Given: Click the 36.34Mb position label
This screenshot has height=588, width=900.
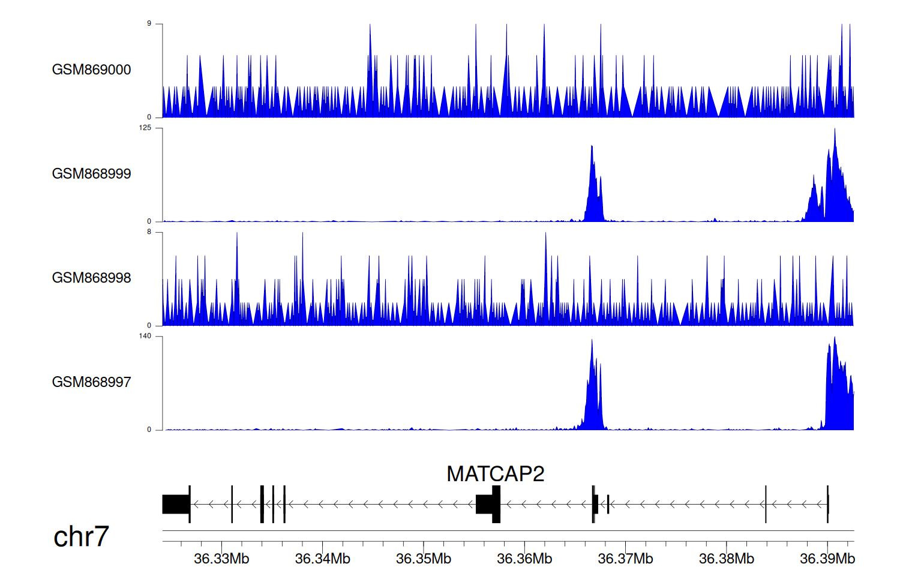Looking at the screenshot, I should [322, 559].
